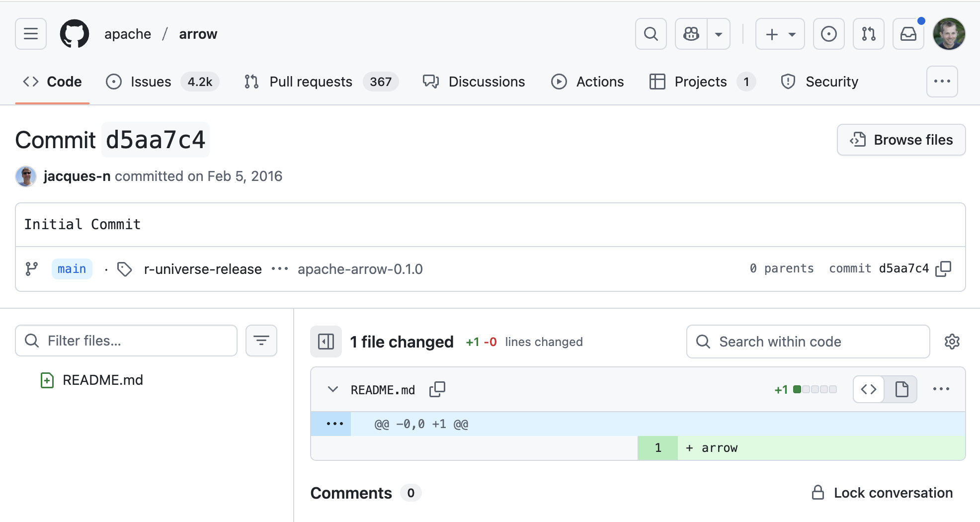980x522 pixels.
Task: Focus the Filter files input
Action: click(x=134, y=341)
